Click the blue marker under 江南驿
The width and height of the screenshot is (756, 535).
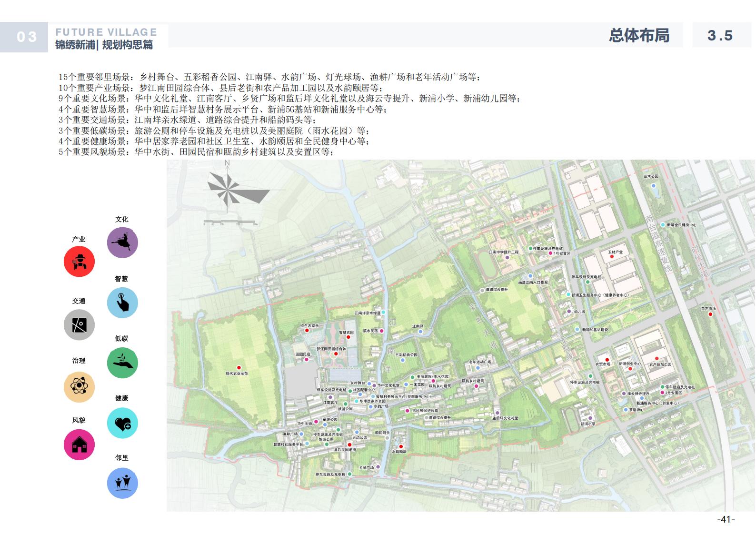coord(420,332)
